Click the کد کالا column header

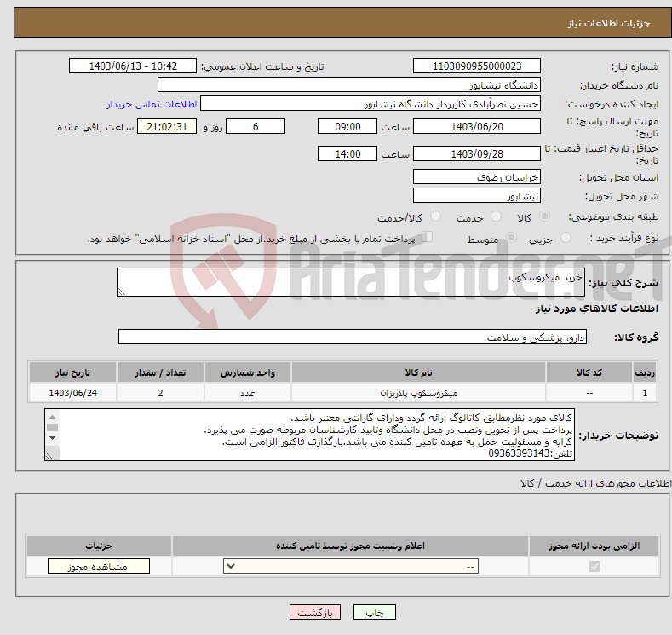coord(589,372)
